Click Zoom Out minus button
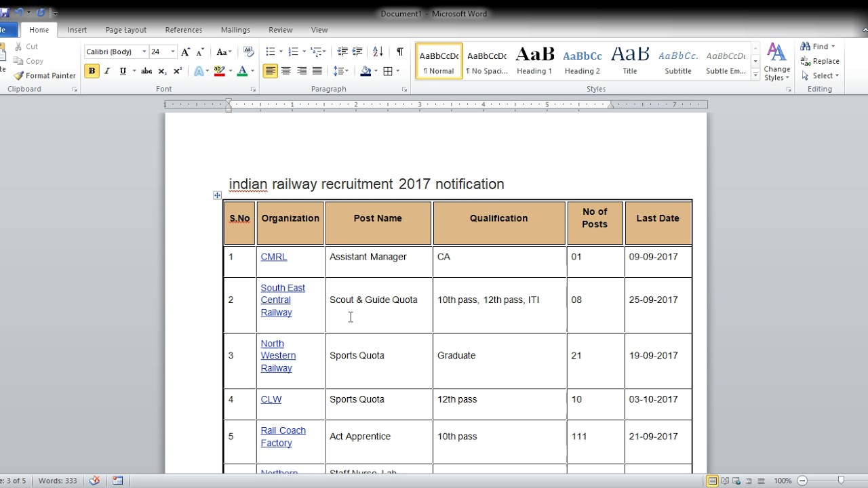The width and height of the screenshot is (868, 488). 802,481
